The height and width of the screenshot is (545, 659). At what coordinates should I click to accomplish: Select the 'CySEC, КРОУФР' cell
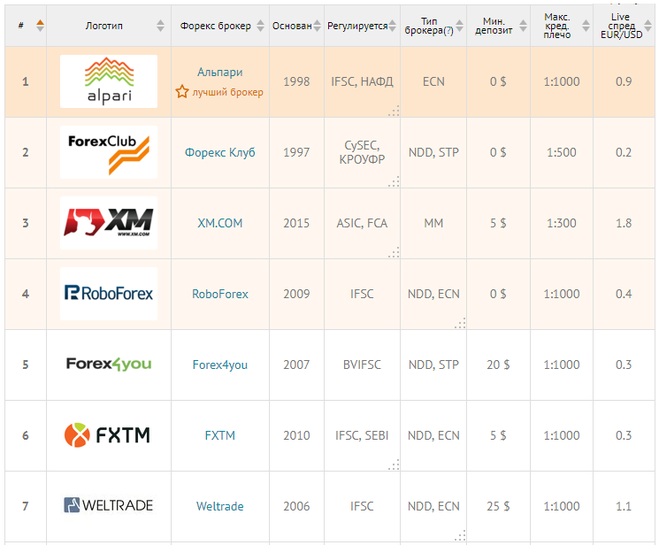[362, 152]
